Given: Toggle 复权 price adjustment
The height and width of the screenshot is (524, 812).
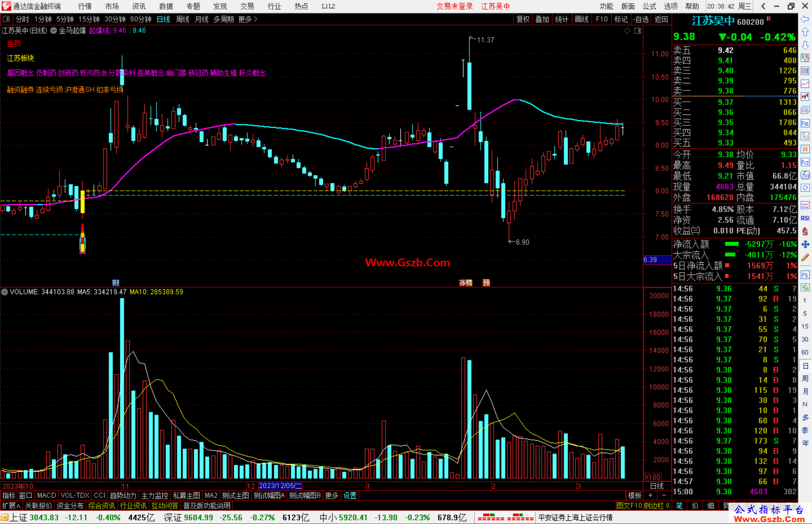Looking at the screenshot, I should pyautogui.click(x=523, y=19).
